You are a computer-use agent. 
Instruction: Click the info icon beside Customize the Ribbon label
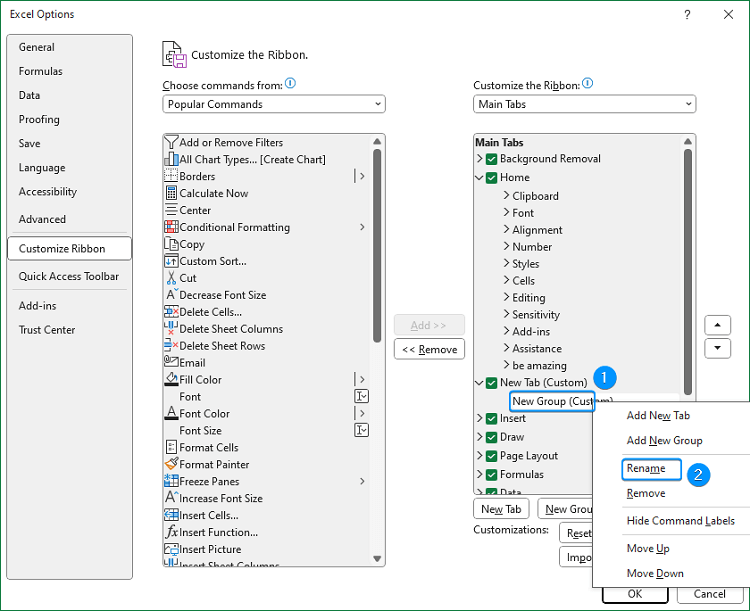[x=588, y=83]
